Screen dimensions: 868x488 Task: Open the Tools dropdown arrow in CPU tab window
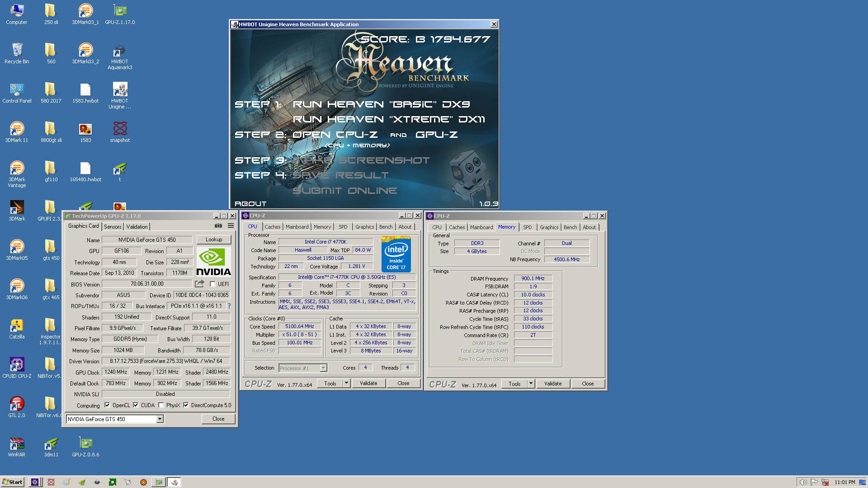pos(346,383)
